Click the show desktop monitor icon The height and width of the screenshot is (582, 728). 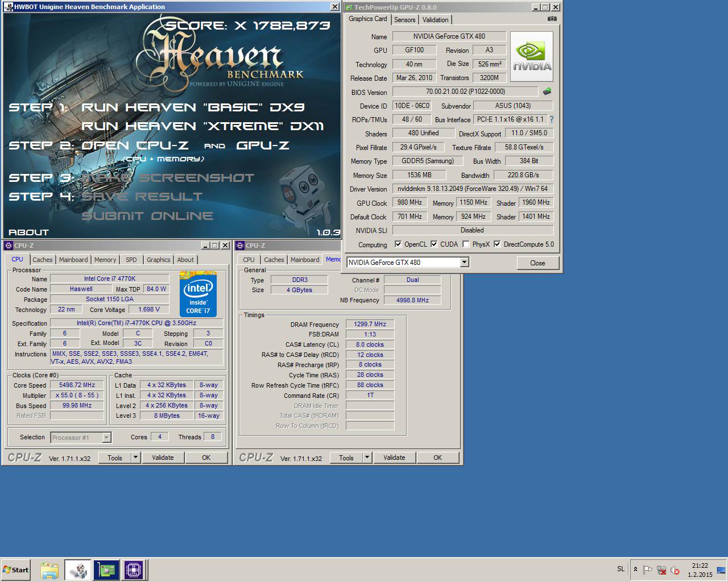click(721, 569)
